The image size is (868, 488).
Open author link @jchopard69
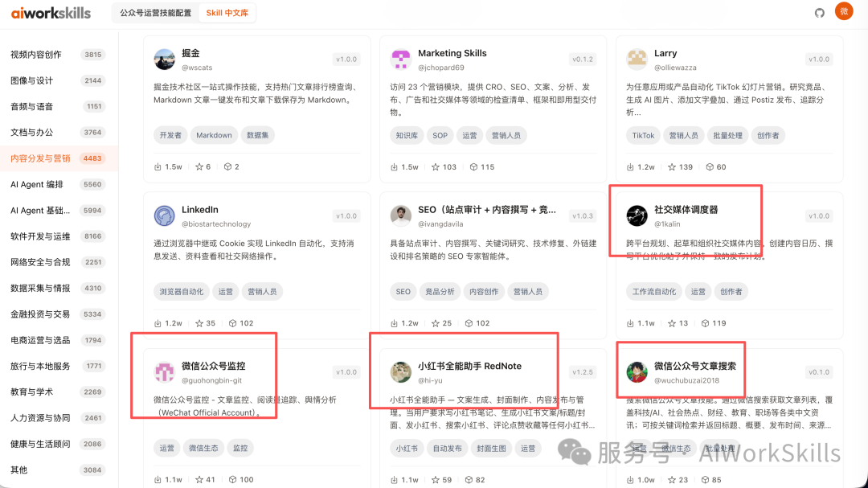[440, 68]
